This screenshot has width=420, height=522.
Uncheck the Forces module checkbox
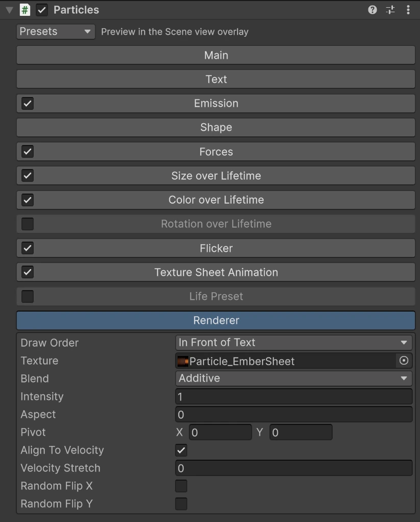pos(27,152)
